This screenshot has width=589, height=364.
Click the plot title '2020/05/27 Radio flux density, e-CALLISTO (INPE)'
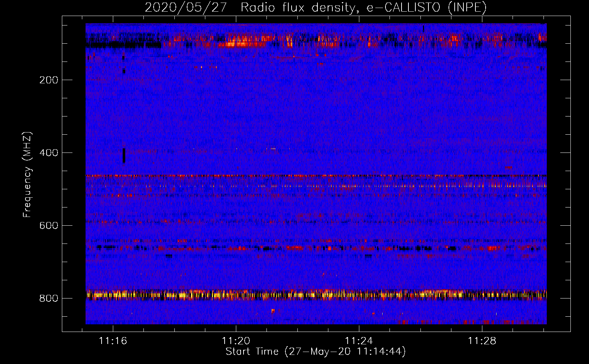click(316, 7)
